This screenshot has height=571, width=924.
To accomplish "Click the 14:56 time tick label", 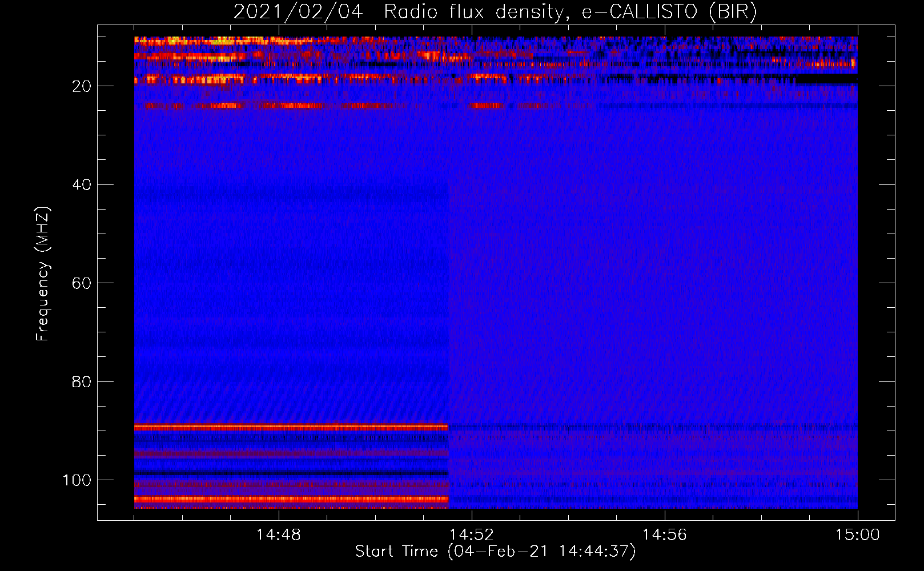I will [664, 535].
